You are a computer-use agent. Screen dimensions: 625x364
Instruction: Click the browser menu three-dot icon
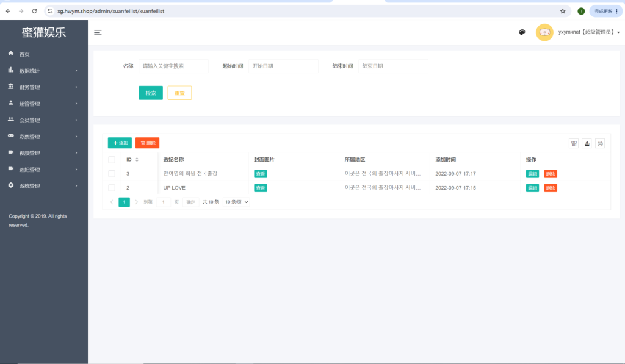tap(616, 11)
